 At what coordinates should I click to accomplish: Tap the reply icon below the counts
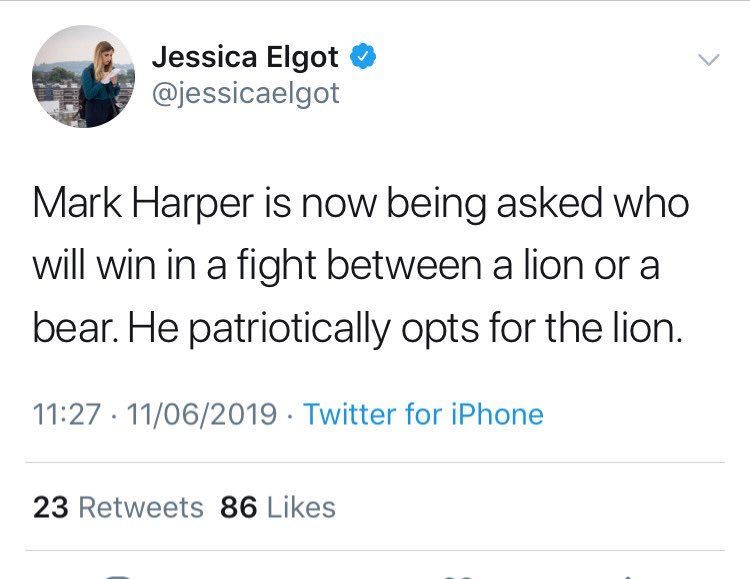point(116,577)
